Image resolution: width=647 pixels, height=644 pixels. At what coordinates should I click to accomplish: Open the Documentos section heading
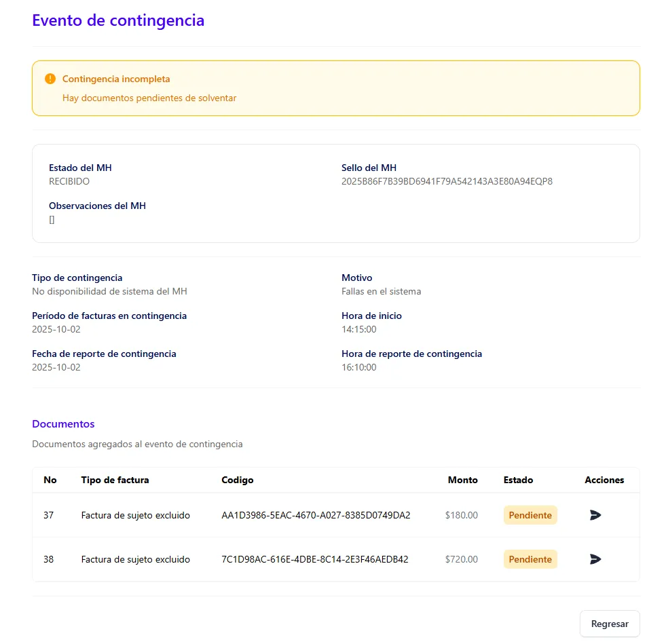click(x=63, y=423)
